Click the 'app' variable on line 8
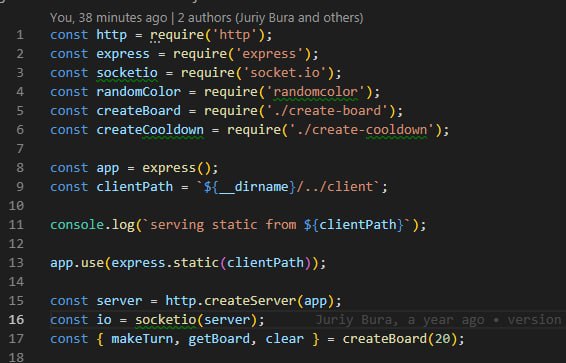 [108, 168]
